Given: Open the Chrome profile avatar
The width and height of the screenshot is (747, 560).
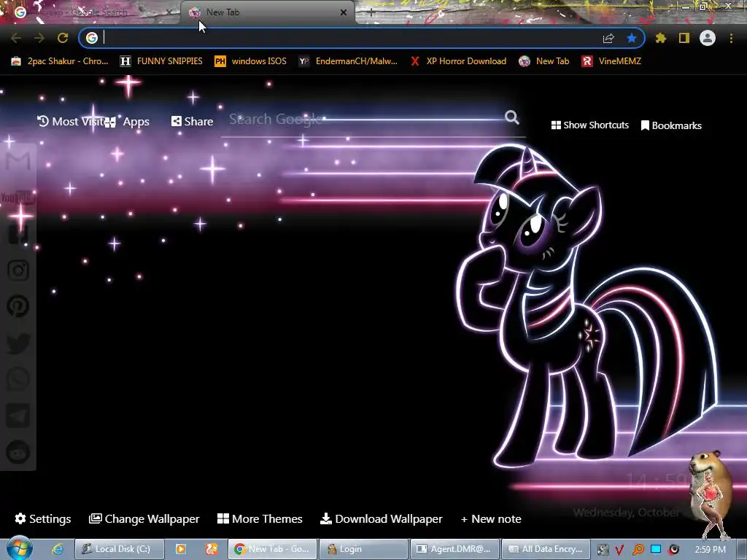Looking at the screenshot, I should 708,38.
